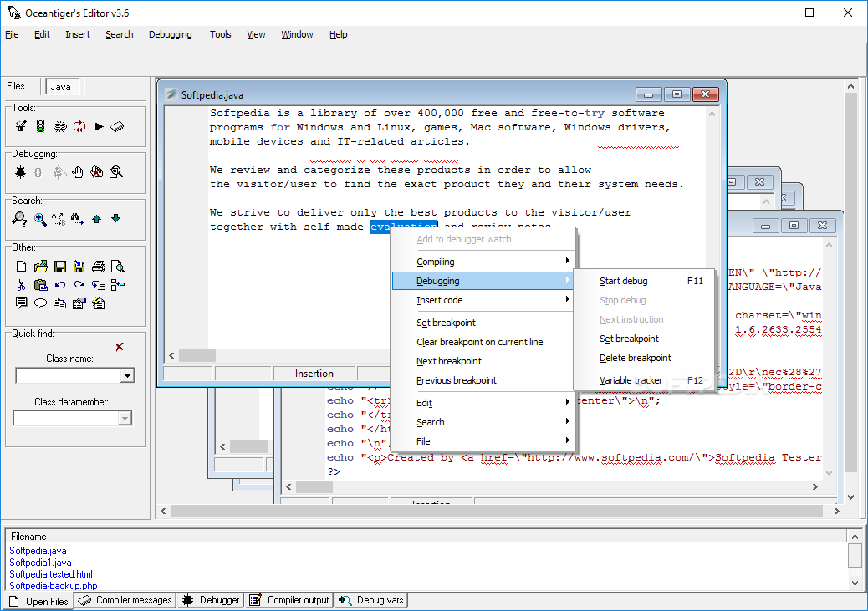Click the red loop arrows icon under Tools

tap(79, 126)
